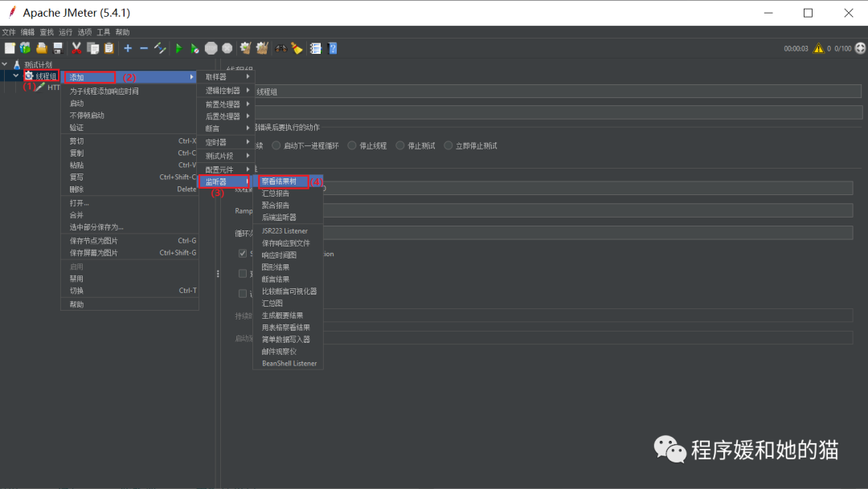The image size is (868, 489).
Task: Choose 添加 in the context menu
Action: (x=129, y=77)
